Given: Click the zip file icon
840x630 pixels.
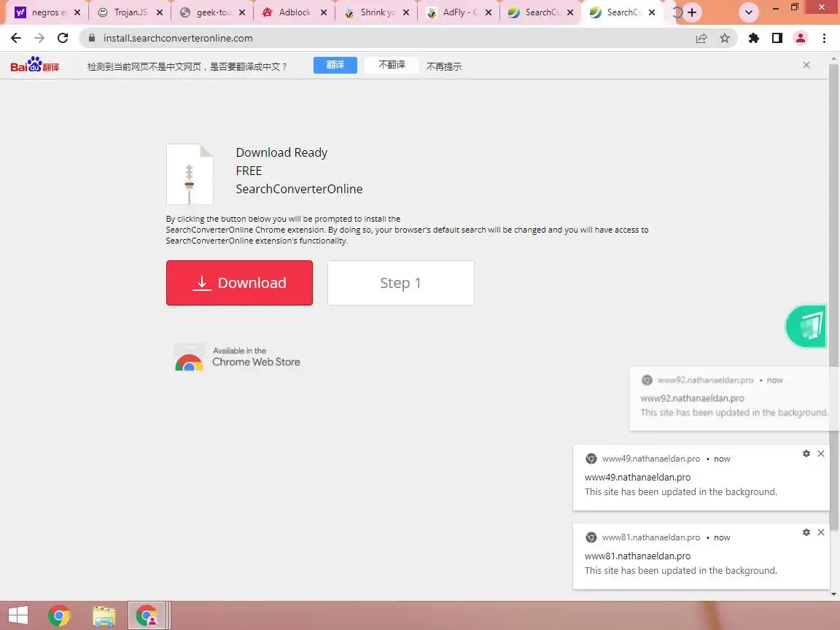Looking at the screenshot, I should pyautogui.click(x=190, y=174).
